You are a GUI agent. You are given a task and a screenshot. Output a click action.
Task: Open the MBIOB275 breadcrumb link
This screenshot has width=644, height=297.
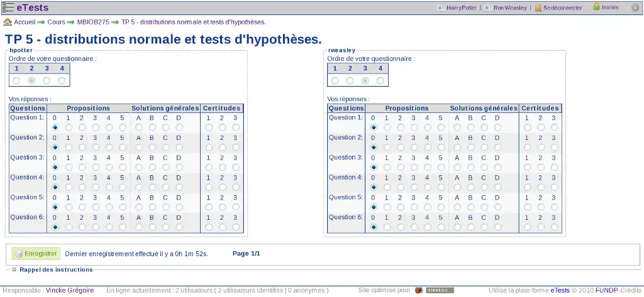tap(93, 22)
